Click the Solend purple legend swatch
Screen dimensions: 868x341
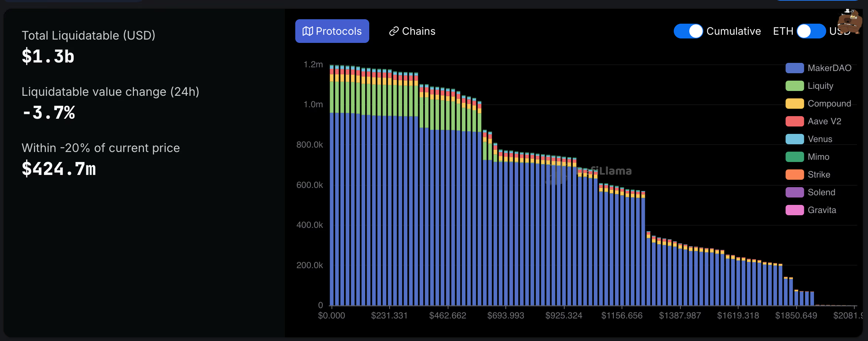coord(794,192)
